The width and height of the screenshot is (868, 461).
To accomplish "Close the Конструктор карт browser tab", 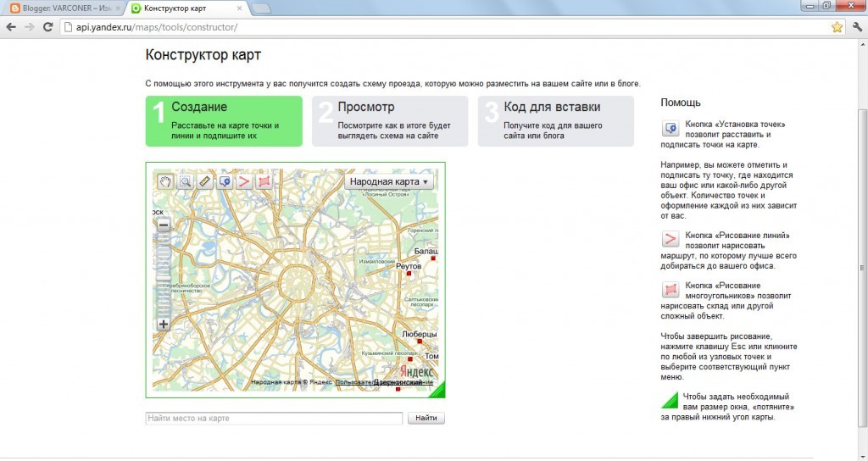I will (x=239, y=8).
